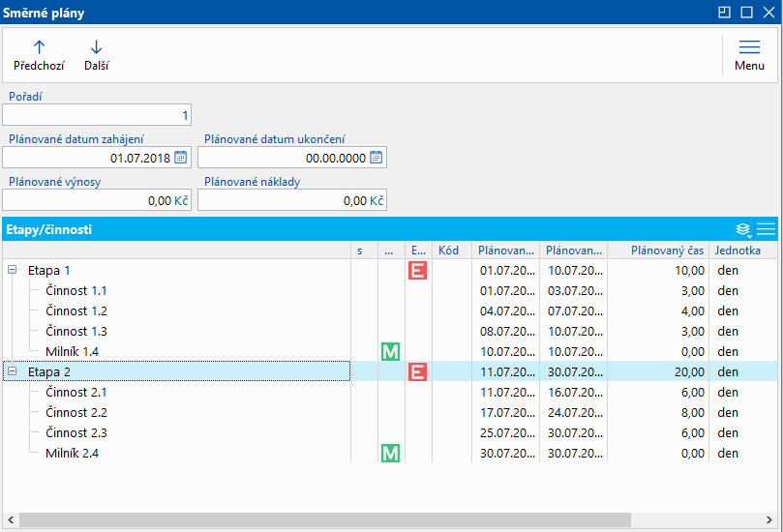783x532 pixels.
Task: Click the second Plánovan... date column header
Action: [573, 251]
